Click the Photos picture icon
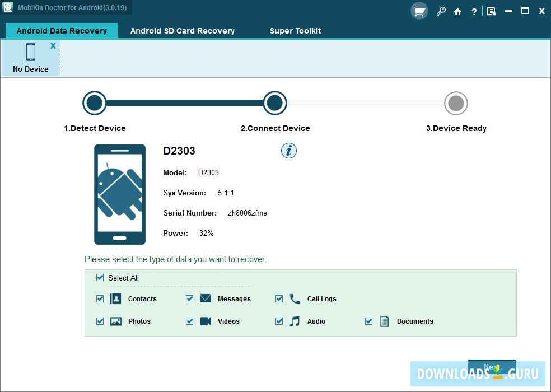This screenshot has height=392, width=551. click(116, 321)
